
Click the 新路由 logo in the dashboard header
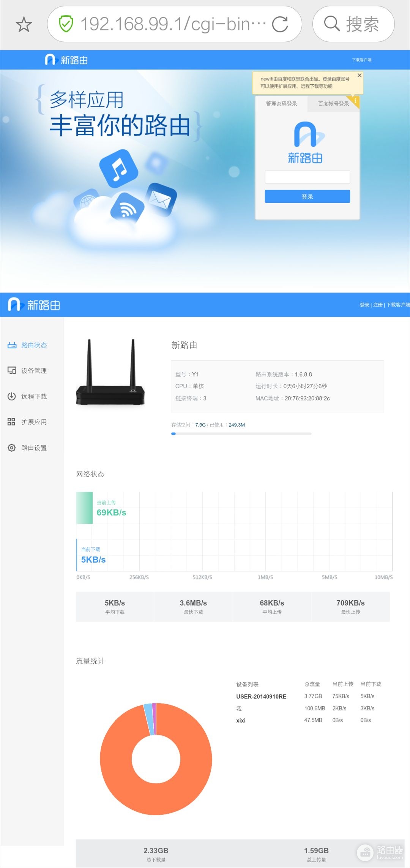click(x=34, y=305)
